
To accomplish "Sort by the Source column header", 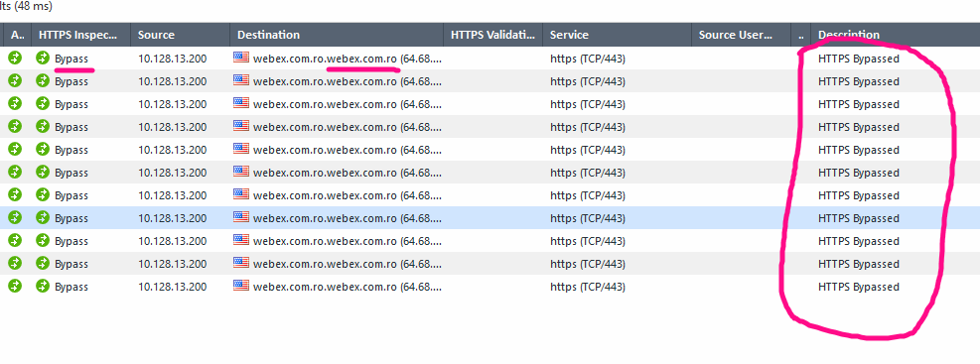I will pos(181,35).
